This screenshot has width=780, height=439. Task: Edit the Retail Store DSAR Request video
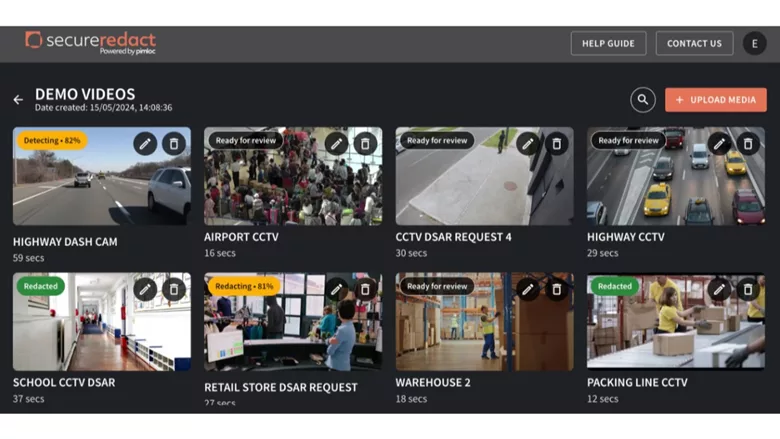click(x=336, y=289)
